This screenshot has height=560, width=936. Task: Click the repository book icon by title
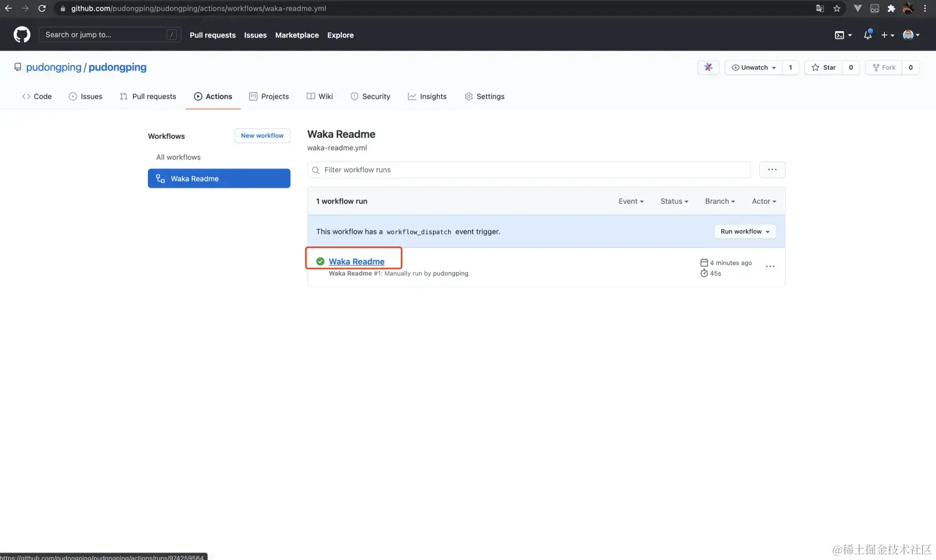[18, 67]
